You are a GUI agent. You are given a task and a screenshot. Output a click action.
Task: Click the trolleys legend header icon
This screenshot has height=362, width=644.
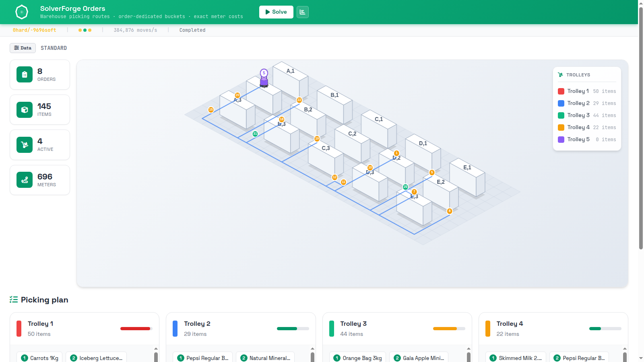pyautogui.click(x=560, y=75)
